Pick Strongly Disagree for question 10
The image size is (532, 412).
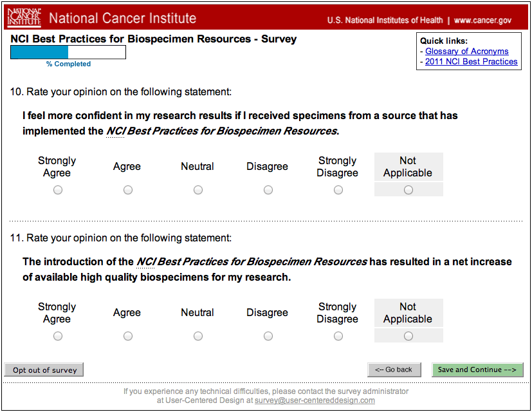[338, 190]
